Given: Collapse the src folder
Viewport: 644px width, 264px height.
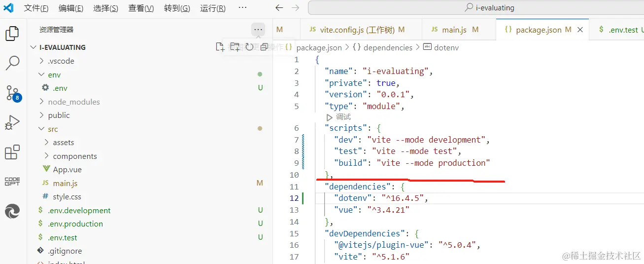Looking at the screenshot, I should point(41,129).
